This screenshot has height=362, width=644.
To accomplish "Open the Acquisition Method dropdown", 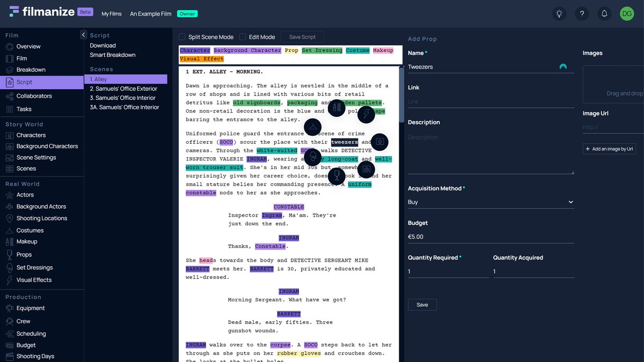I will point(491,202).
